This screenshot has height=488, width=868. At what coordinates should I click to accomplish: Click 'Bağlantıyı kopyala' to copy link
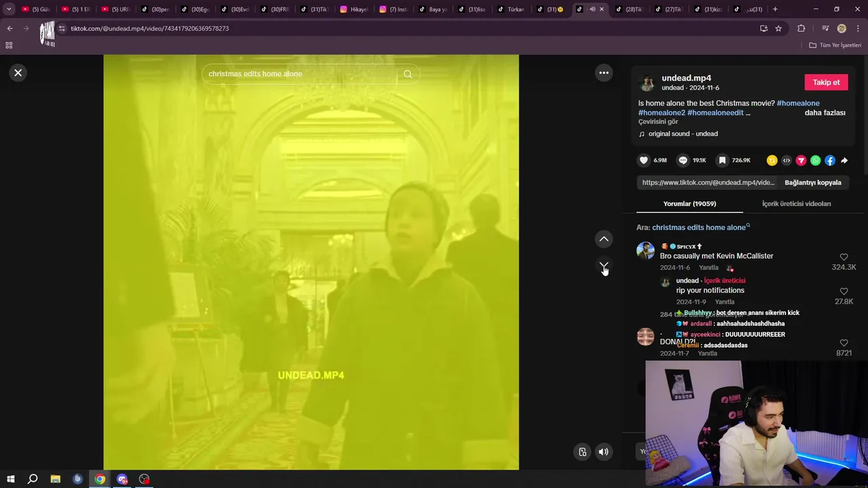[812, 182]
